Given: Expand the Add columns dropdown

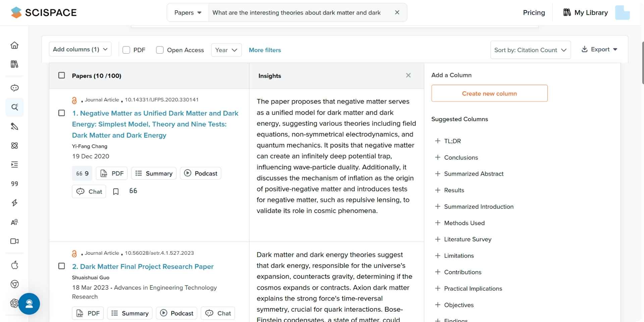Looking at the screenshot, I should (x=80, y=49).
